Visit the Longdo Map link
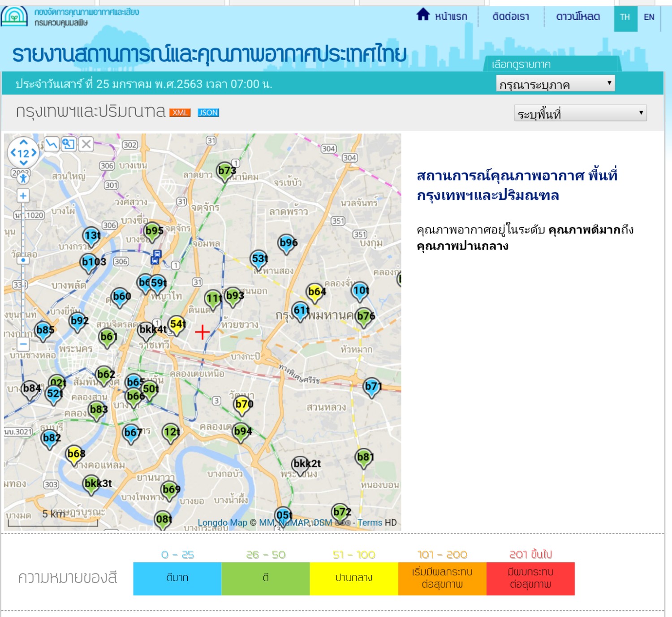The image size is (672, 617). coord(223,522)
